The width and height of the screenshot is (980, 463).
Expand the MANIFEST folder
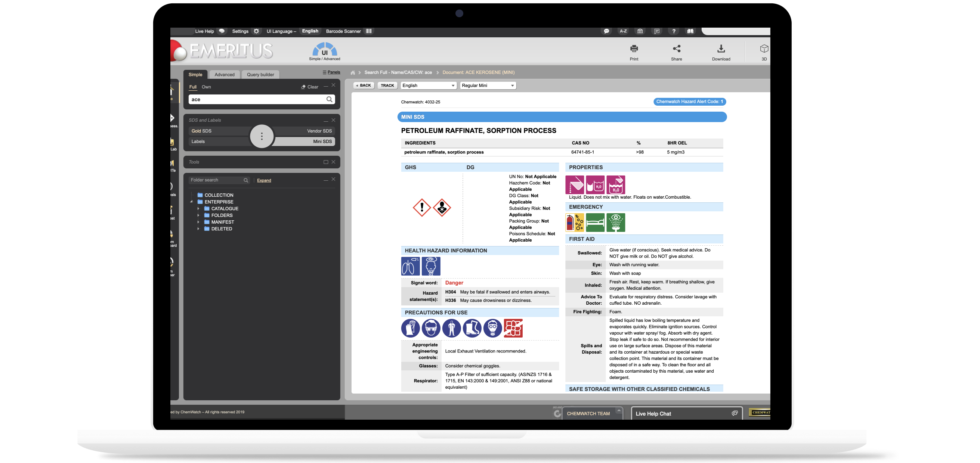198,222
